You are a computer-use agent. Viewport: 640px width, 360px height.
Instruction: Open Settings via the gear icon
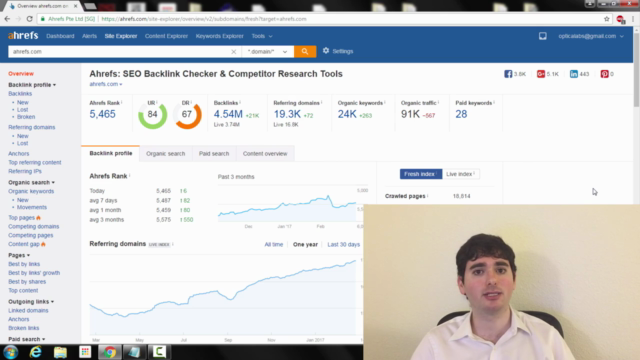[326, 51]
